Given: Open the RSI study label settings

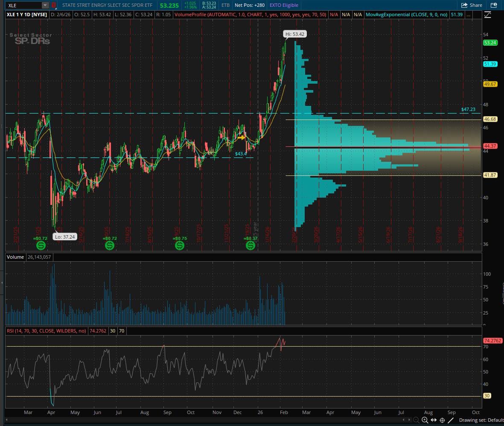Looking at the screenshot, I should [x=47, y=331].
